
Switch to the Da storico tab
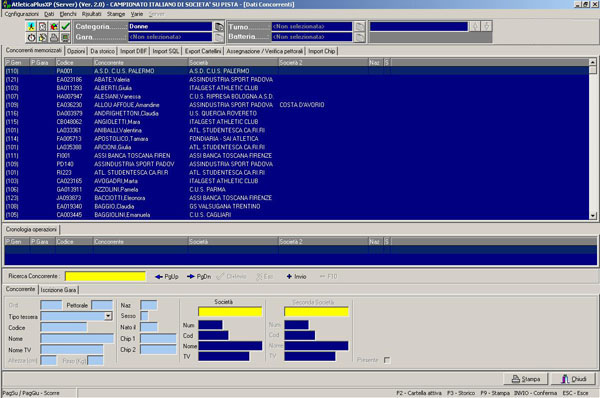(102, 51)
